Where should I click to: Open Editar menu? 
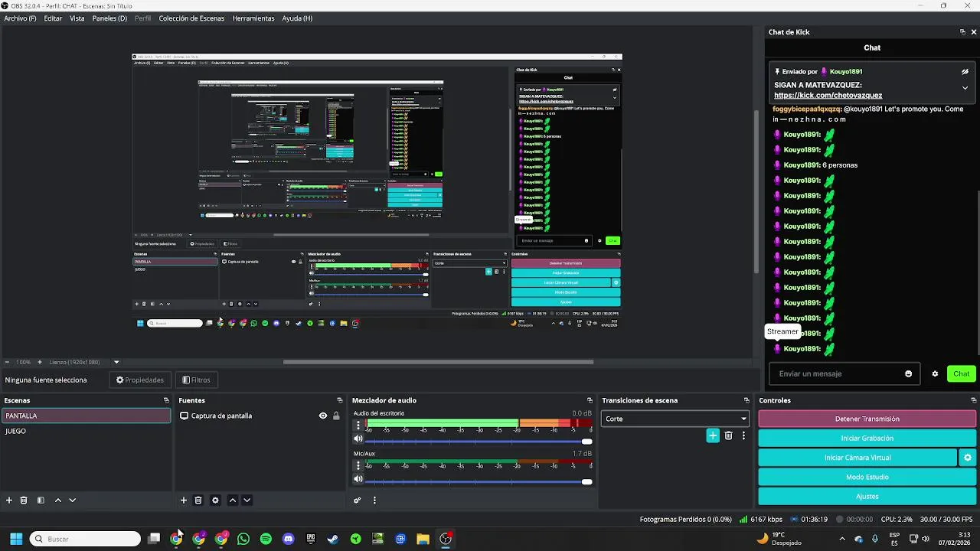[x=53, y=18]
